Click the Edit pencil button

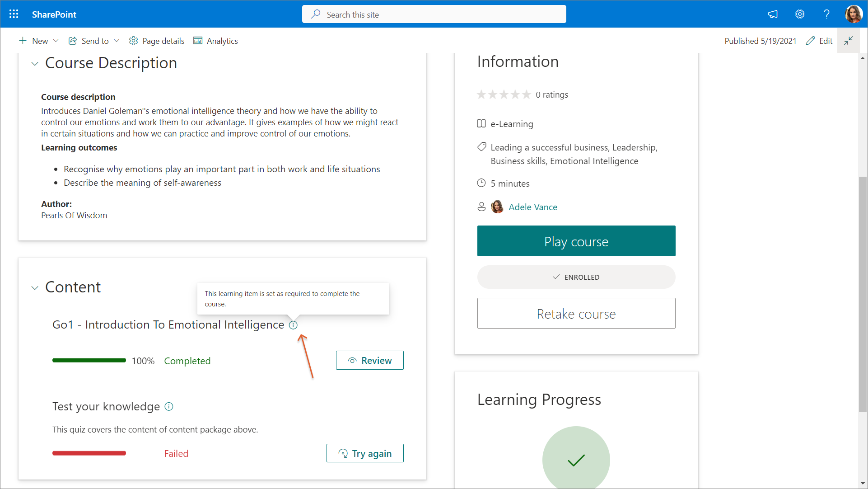(x=820, y=41)
